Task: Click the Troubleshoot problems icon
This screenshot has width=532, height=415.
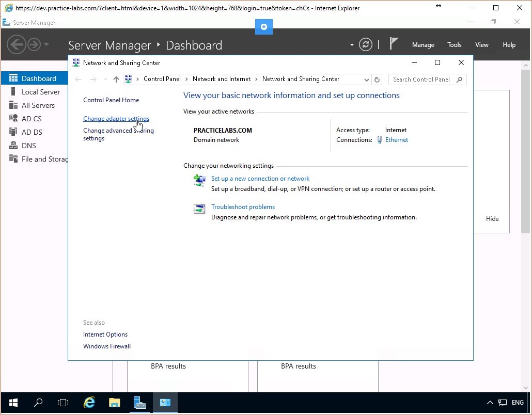Action: [199, 209]
